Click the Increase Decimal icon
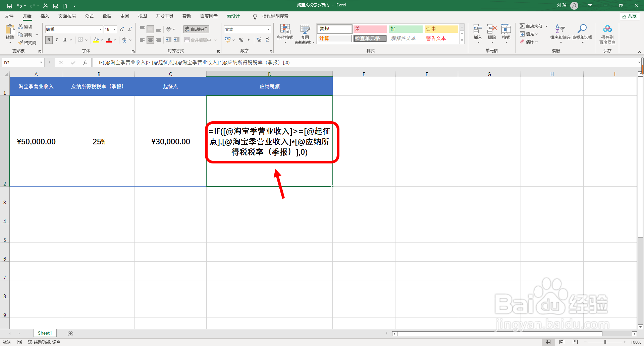 (259, 40)
